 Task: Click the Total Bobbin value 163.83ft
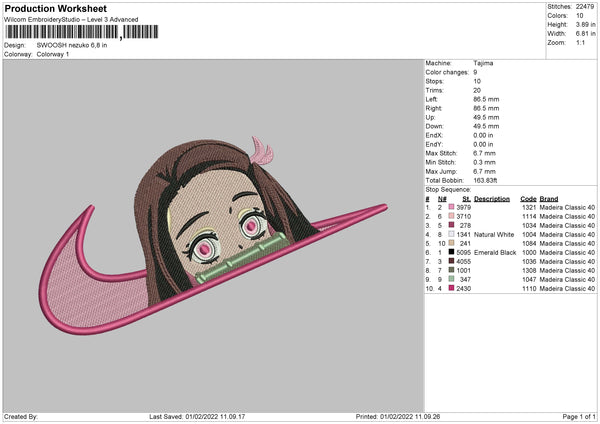(x=485, y=180)
